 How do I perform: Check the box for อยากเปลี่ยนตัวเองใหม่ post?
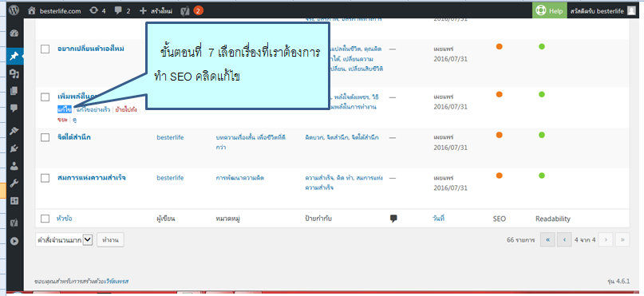pyautogui.click(x=45, y=49)
